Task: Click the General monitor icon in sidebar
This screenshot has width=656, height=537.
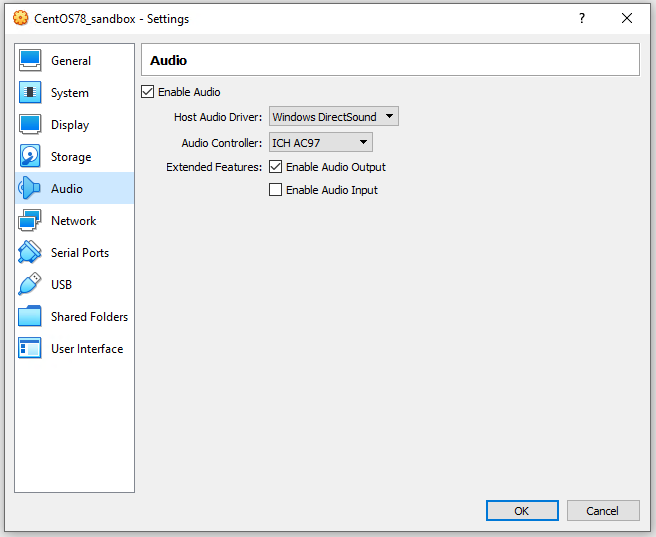Action: pyautogui.click(x=30, y=61)
